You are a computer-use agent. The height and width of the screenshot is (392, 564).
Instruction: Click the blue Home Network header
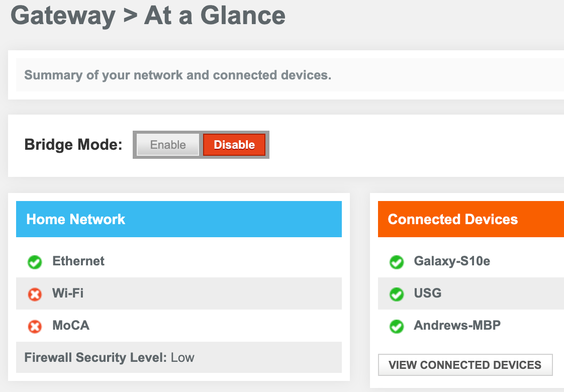[x=178, y=219]
